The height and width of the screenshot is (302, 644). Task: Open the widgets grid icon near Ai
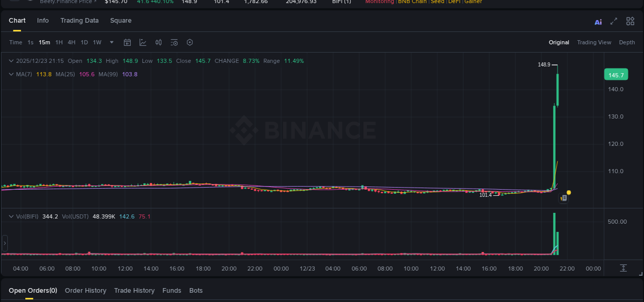630,21
